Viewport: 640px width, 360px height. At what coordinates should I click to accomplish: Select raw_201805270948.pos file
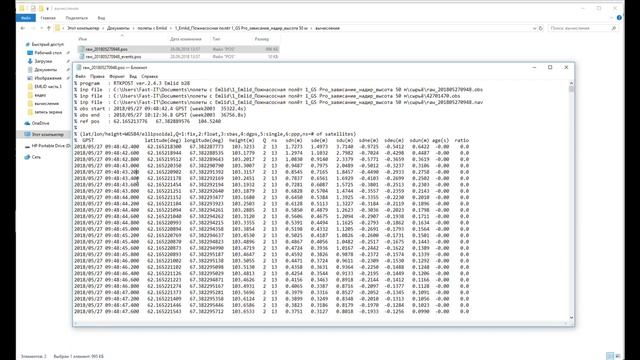point(178,49)
